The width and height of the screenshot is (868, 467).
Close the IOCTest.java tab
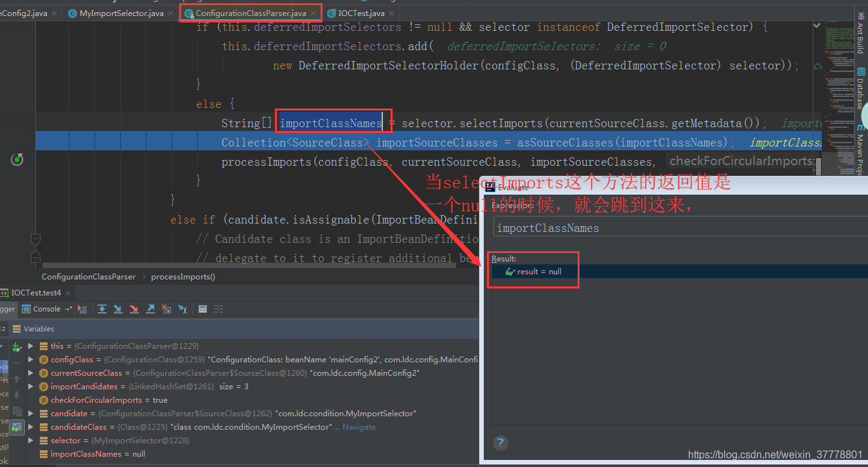(x=392, y=13)
